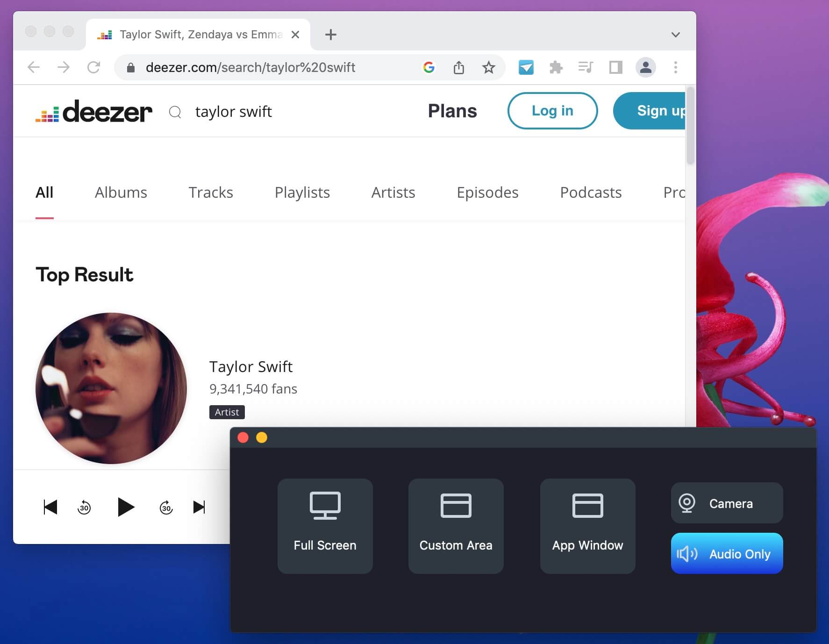Viewport: 829px width, 644px height.
Task: Expand the tab search chevron
Action: 676,35
